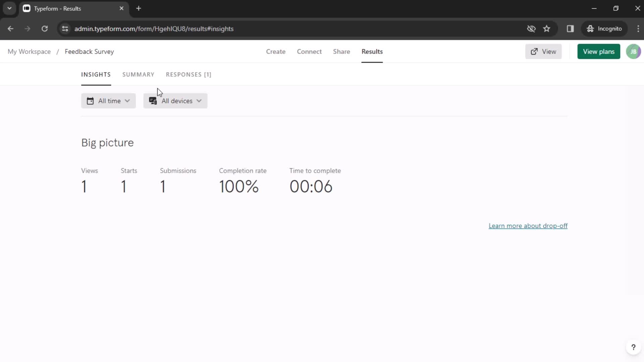Go to the Share section

pyautogui.click(x=341, y=52)
